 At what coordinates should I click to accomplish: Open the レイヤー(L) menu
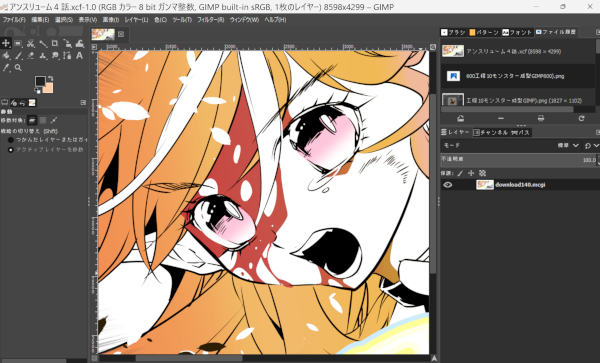(136, 20)
